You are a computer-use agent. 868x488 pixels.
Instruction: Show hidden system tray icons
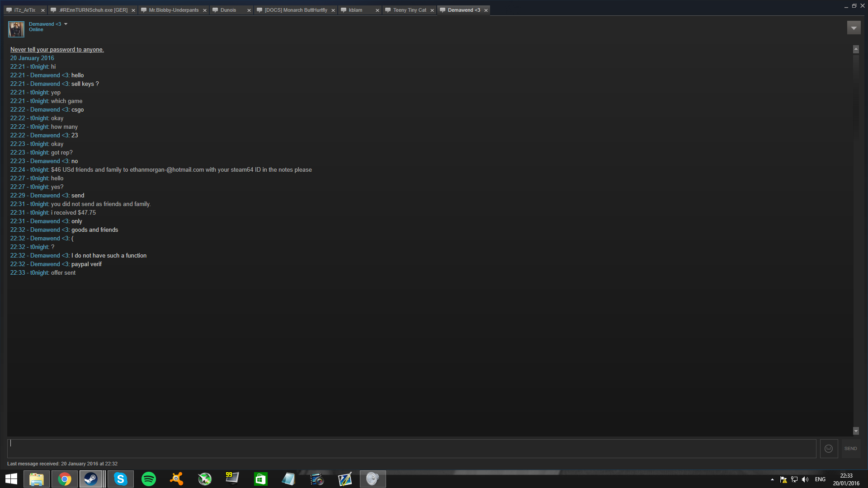(x=772, y=479)
